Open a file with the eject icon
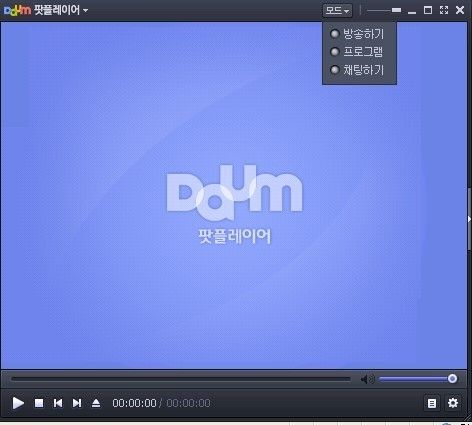Image resolution: width=472 pixels, height=425 pixels. (x=96, y=403)
